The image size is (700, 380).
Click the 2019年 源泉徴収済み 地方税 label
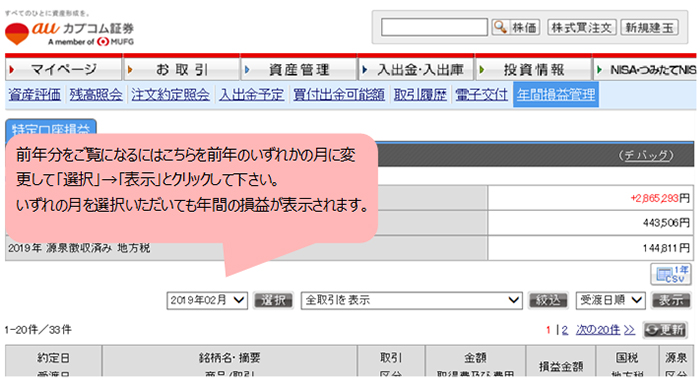click(79, 248)
